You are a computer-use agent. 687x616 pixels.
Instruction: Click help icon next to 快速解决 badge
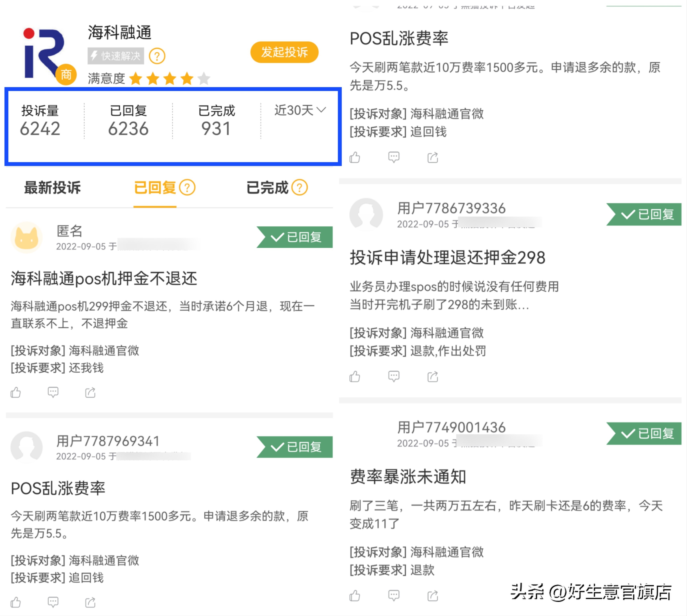coord(157,56)
